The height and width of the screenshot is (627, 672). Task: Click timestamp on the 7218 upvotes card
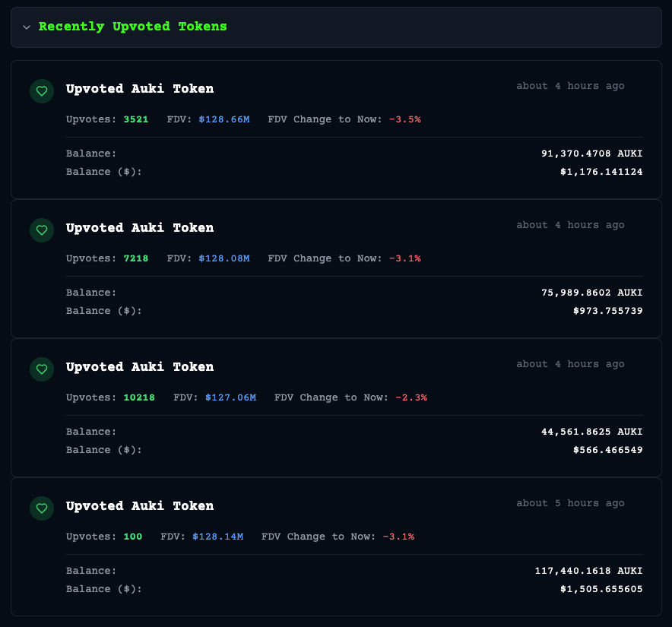click(x=570, y=225)
